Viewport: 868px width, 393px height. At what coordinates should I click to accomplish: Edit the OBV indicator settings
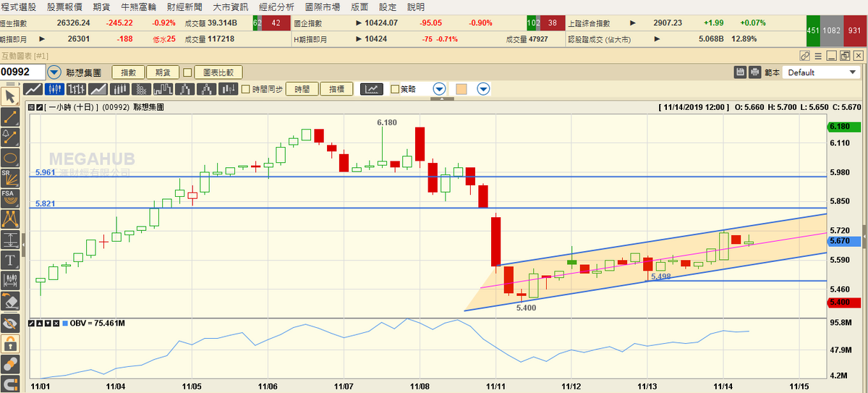coord(31,323)
